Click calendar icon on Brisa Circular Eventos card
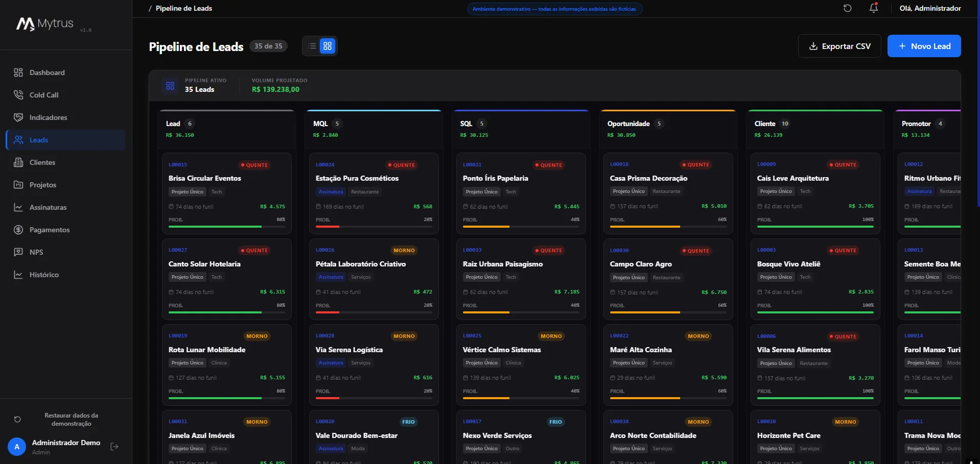Image resolution: width=980 pixels, height=464 pixels. (x=171, y=207)
